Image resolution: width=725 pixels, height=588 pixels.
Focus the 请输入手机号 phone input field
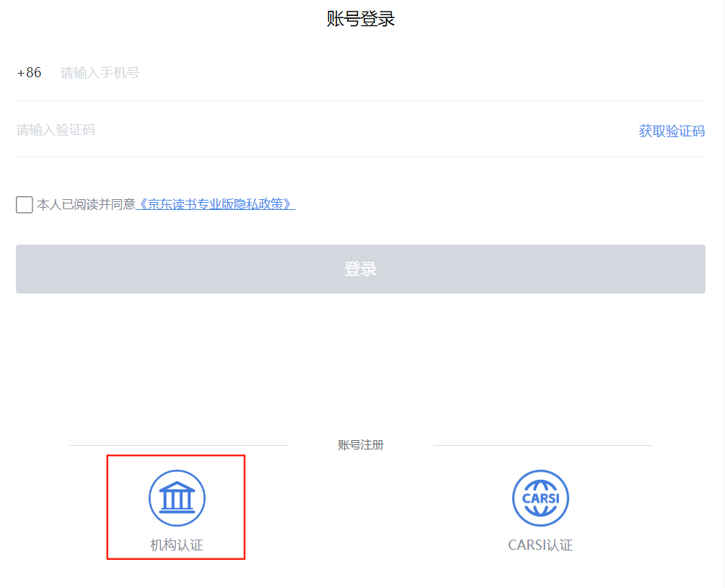289,73
